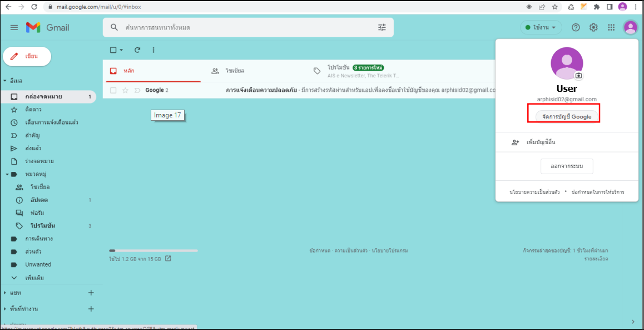Open the Gmail main menu hamburger icon
The width and height of the screenshot is (644, 330).
pyautogui.click(x=14, y=27)
